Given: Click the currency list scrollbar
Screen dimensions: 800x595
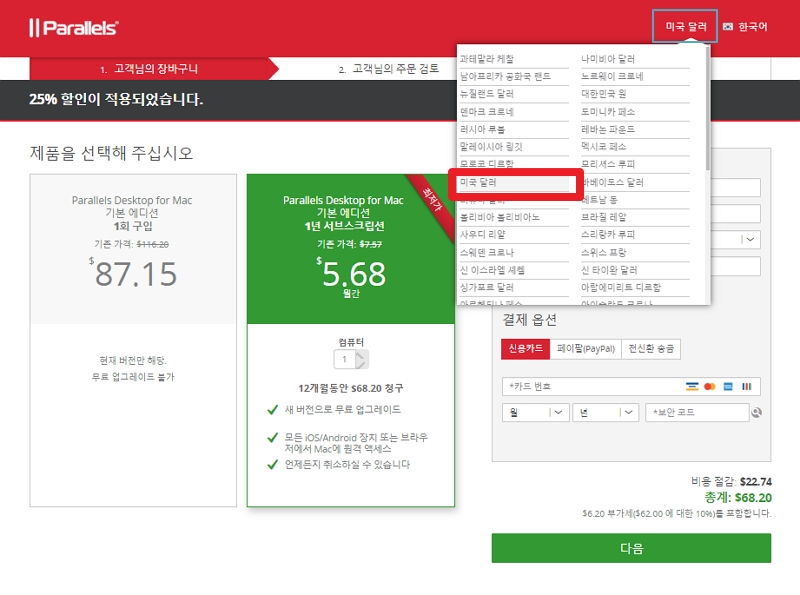Looking at the screenshot, I should pyautogui.click(x=707, y=109).
